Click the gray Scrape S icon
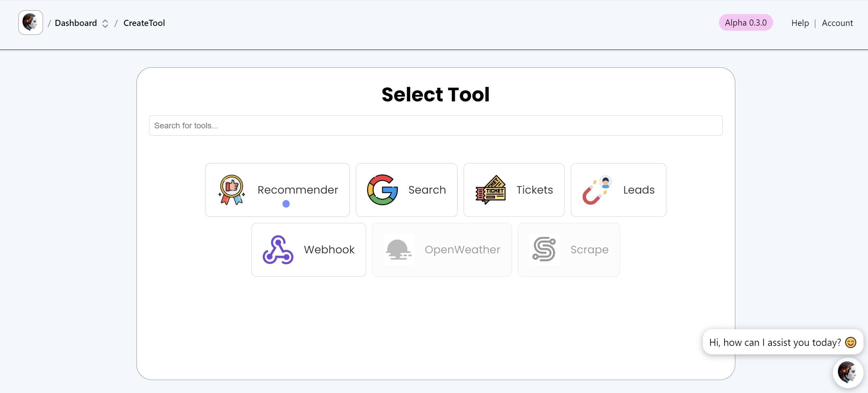Viewport: 868px width, 393px height. [544, 250]
